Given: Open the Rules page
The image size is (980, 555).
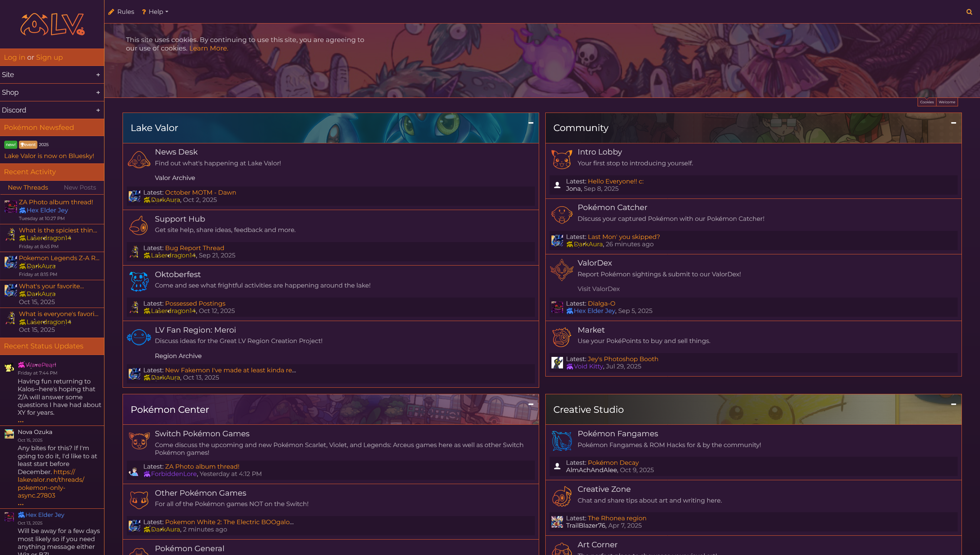Looking at the screenshot, I should (121, 12).
